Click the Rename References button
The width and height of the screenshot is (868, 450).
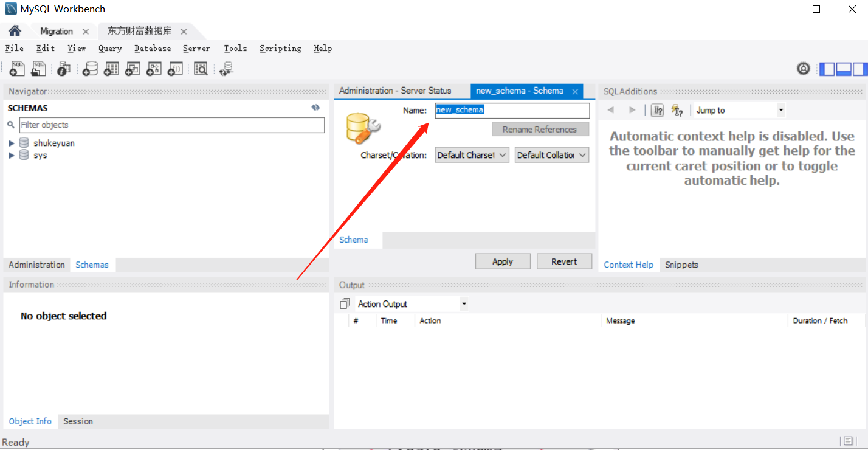[540, 130]
